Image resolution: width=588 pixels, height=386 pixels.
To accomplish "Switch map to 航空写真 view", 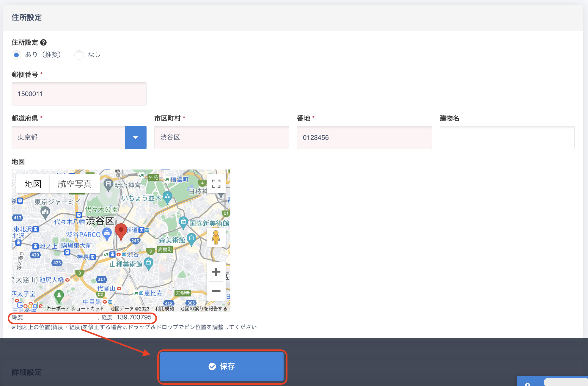I will (x=74, y=184).
